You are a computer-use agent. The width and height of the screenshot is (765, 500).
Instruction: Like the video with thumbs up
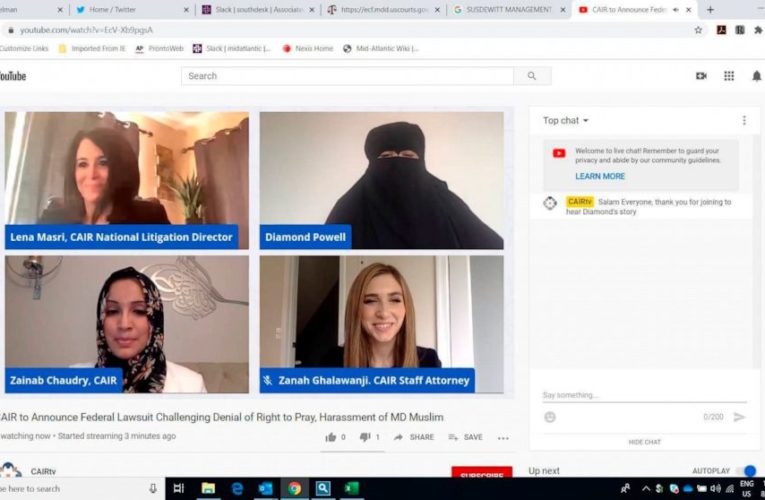pyautogui.click(x=331, y=437)
